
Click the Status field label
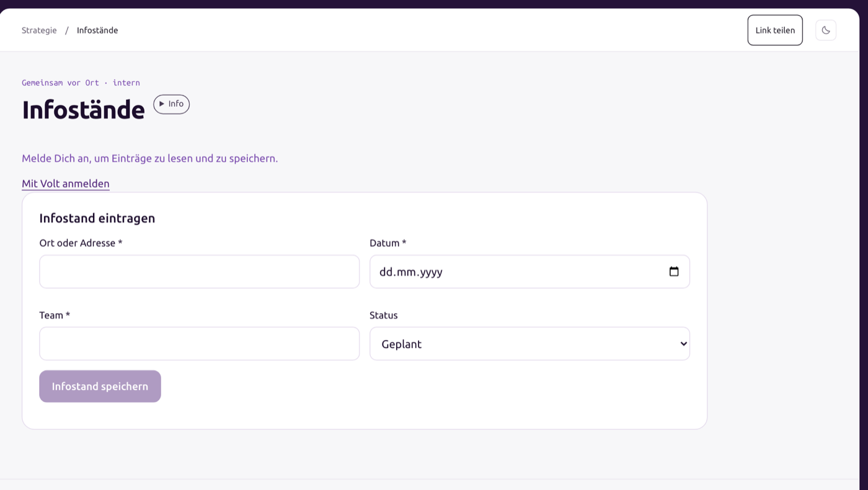point(384,315)
